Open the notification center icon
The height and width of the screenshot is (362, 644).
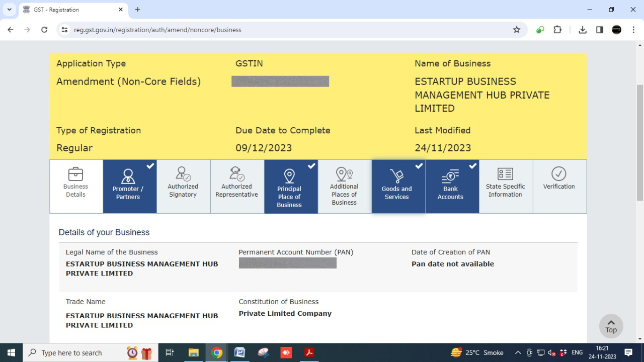(x=628, y=352)
